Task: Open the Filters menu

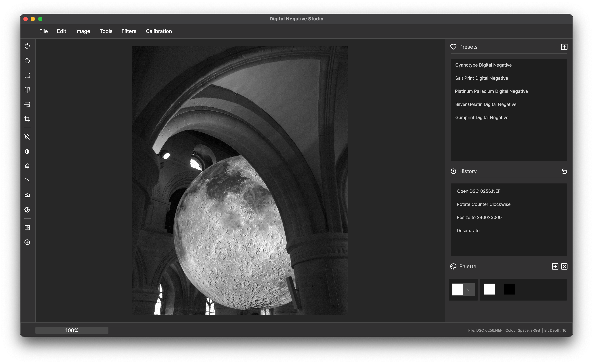Action: coord(129,31)
